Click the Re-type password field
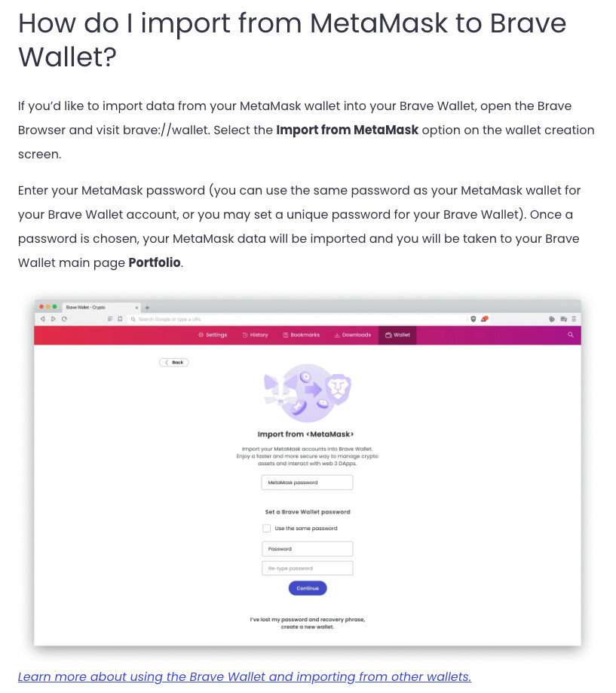Image resolution: width=616 pixels, height=693 pixels. pyautogui.click(x=308, y=569)
